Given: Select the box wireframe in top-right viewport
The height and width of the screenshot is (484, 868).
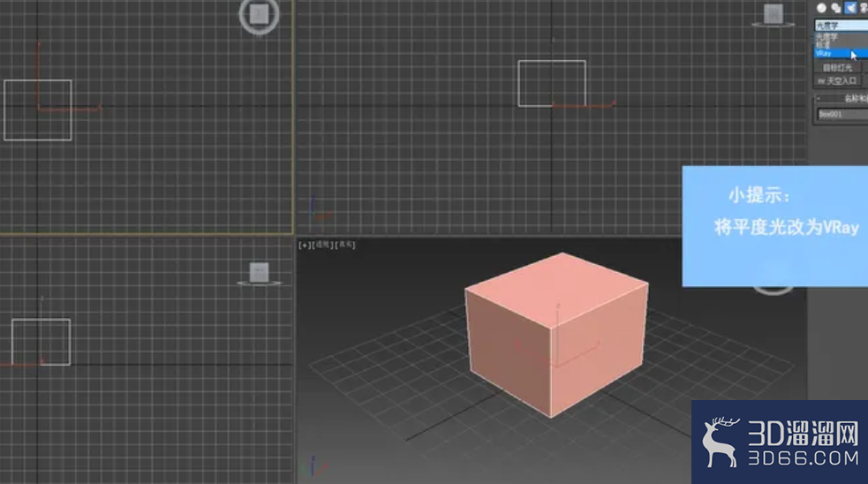Looking at the screenshot, I should coord(552,83).
